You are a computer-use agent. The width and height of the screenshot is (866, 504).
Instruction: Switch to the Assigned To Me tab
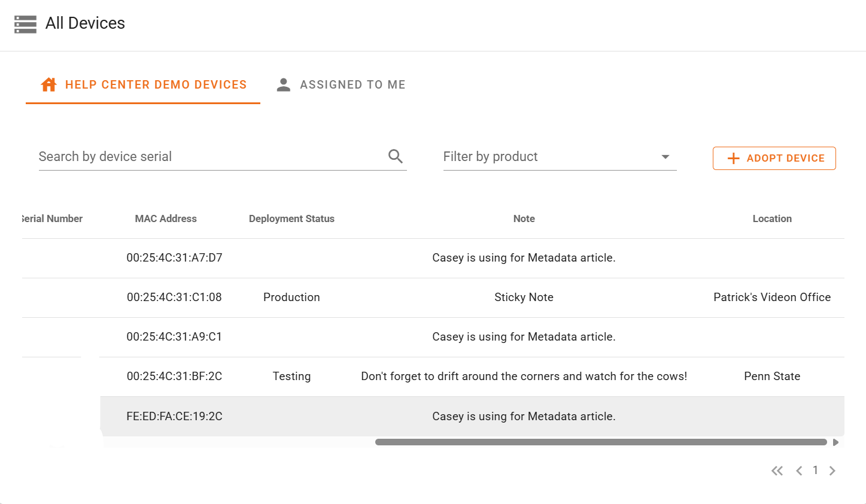[x=341, y=84]
